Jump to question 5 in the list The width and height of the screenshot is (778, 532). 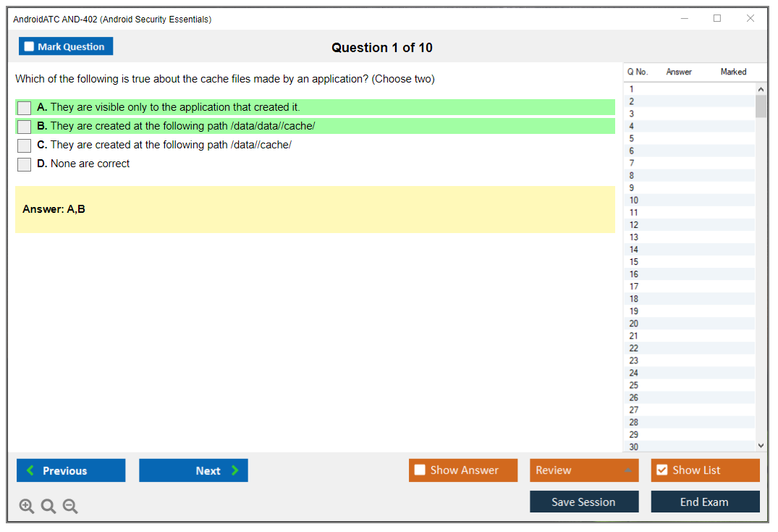(632, 138)
